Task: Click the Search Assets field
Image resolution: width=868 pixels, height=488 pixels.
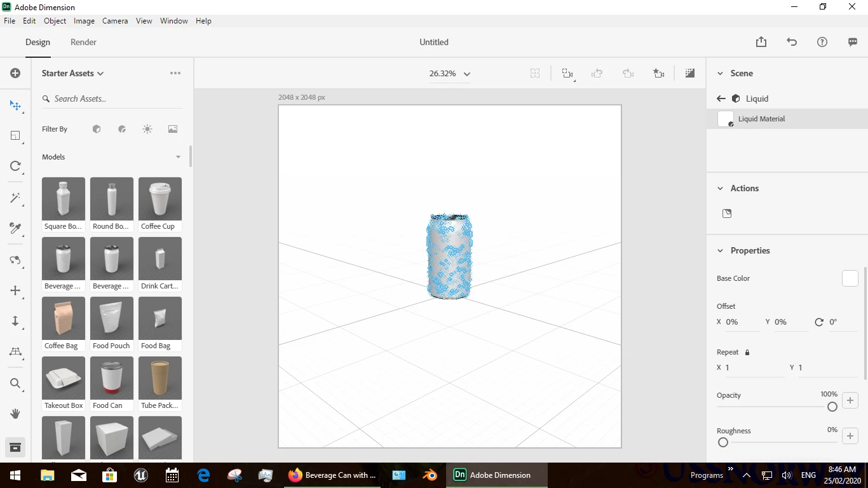Action: (111, 98)
